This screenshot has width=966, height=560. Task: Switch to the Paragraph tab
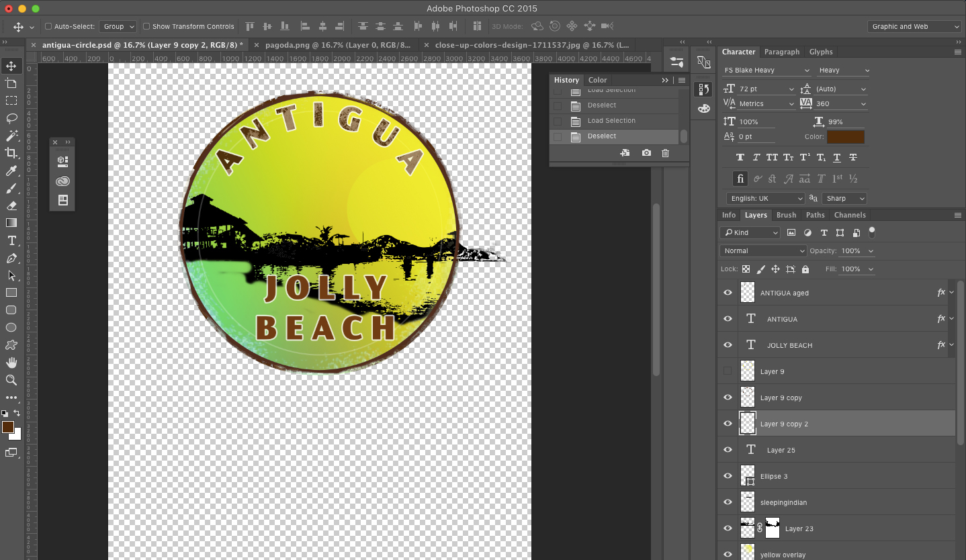point(782,52)
